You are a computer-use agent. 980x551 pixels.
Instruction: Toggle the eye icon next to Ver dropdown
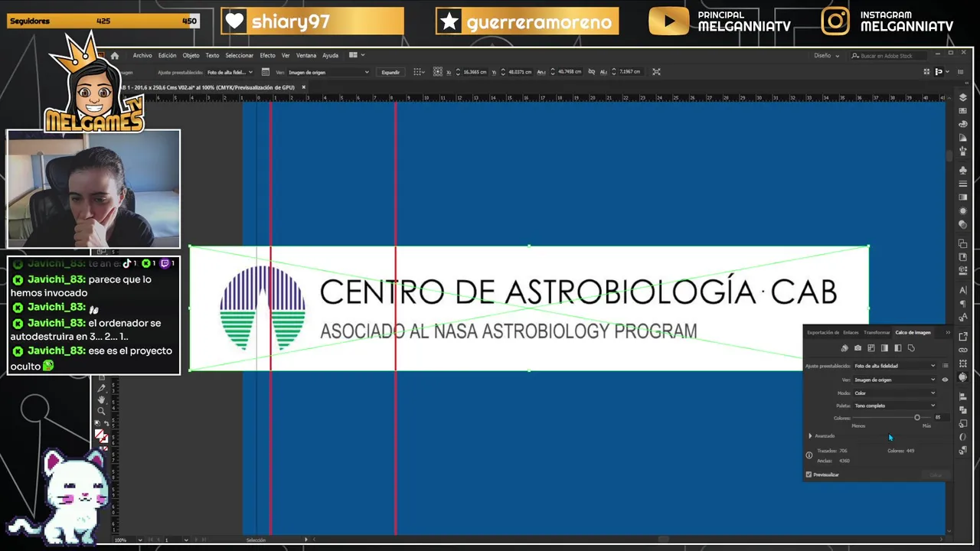[945, 380]
